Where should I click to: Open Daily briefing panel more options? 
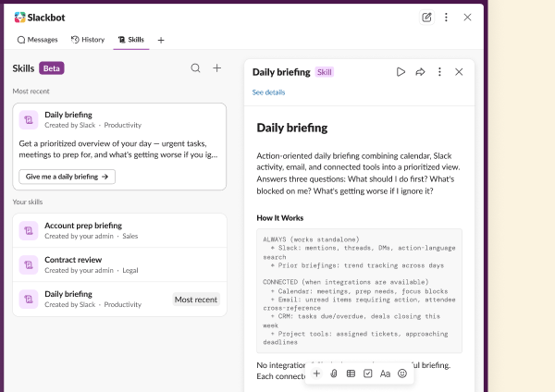[x=439, y=71]
